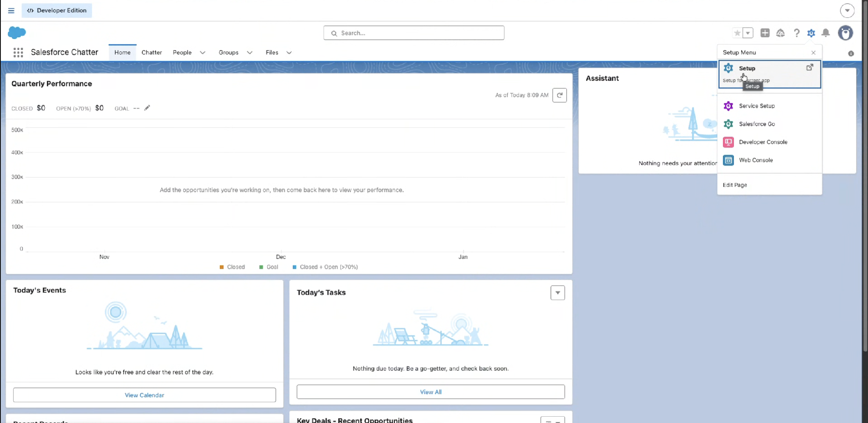The height and width of the screenshot is (423, 868).
Task: Open the global actions plus icon
Action: (x=765, y=33)
